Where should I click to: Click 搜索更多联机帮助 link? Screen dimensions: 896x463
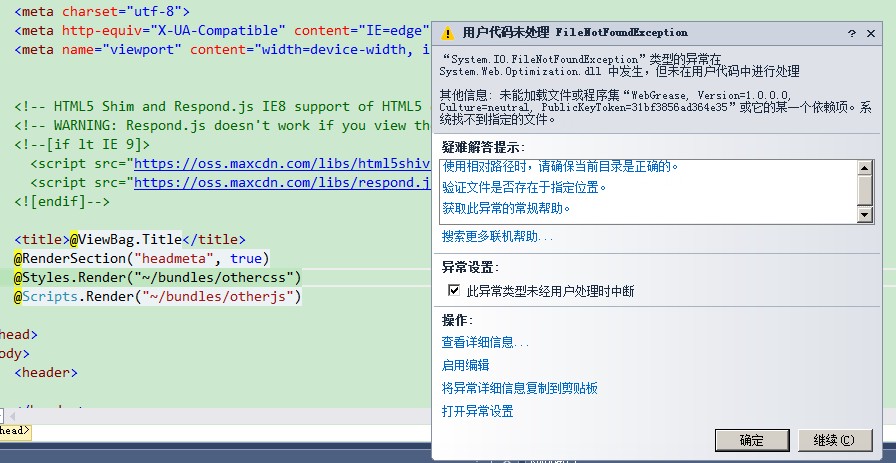pos(497,236)
